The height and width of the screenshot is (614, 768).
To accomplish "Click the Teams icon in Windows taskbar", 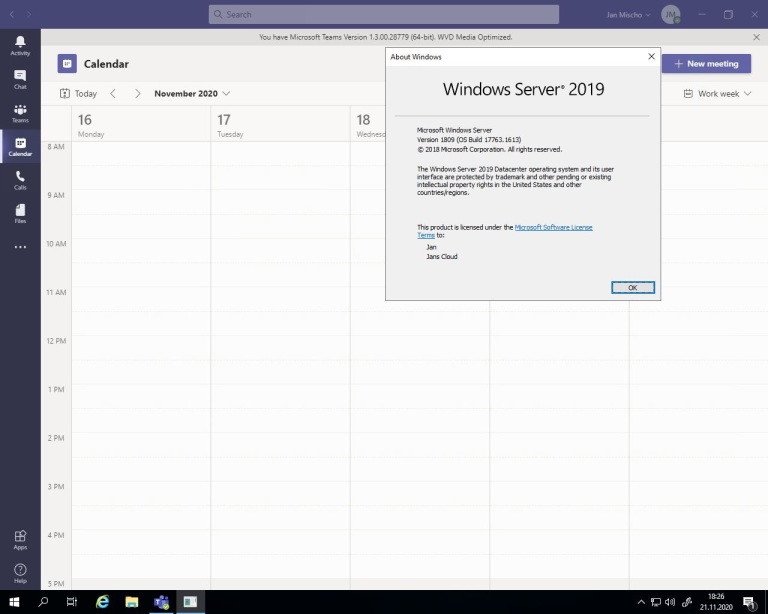I will (161, 602).
